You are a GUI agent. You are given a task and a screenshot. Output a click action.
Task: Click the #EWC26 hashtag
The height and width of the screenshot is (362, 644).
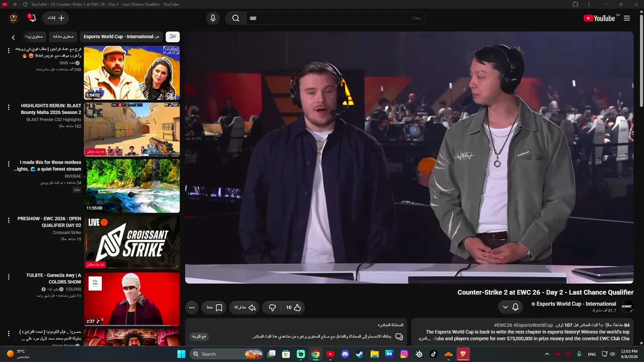point(503,325)
